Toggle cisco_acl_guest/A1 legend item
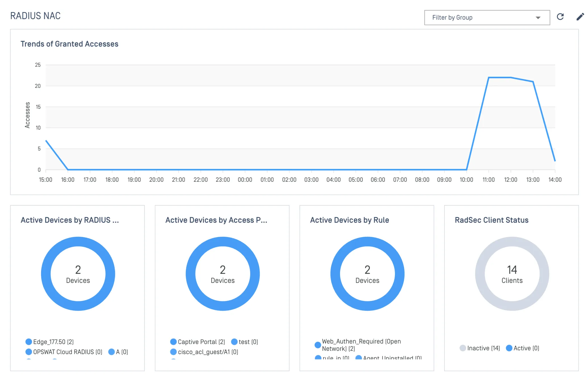 coord(204,352)
